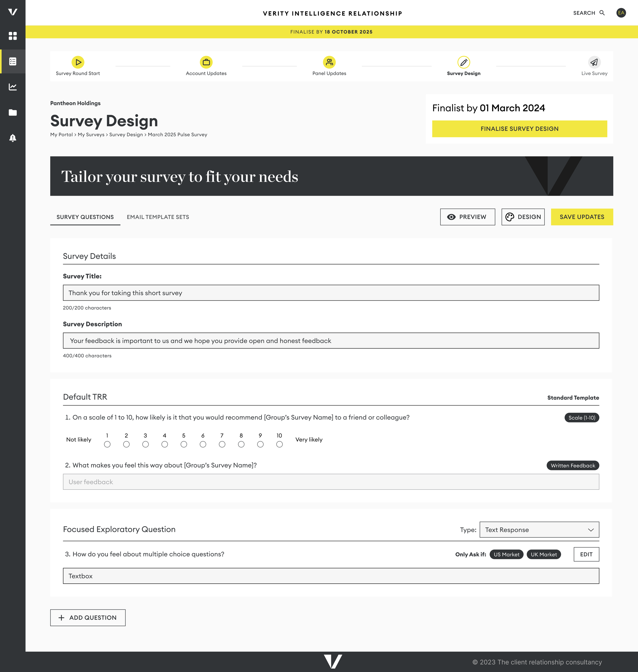Select the Survey Questions tab
Viewport: 638px width, 672px height.
[x=85, y=217]
